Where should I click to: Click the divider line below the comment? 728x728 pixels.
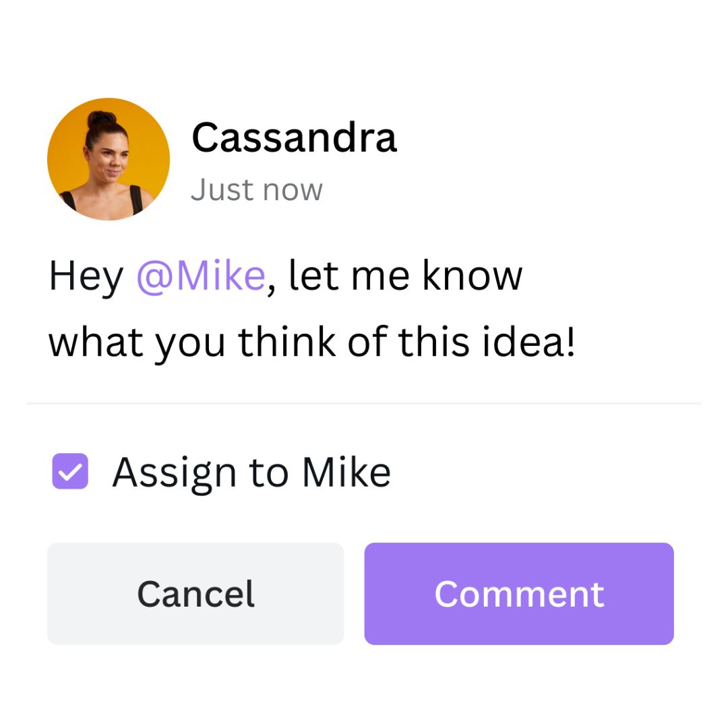[364, 403]
